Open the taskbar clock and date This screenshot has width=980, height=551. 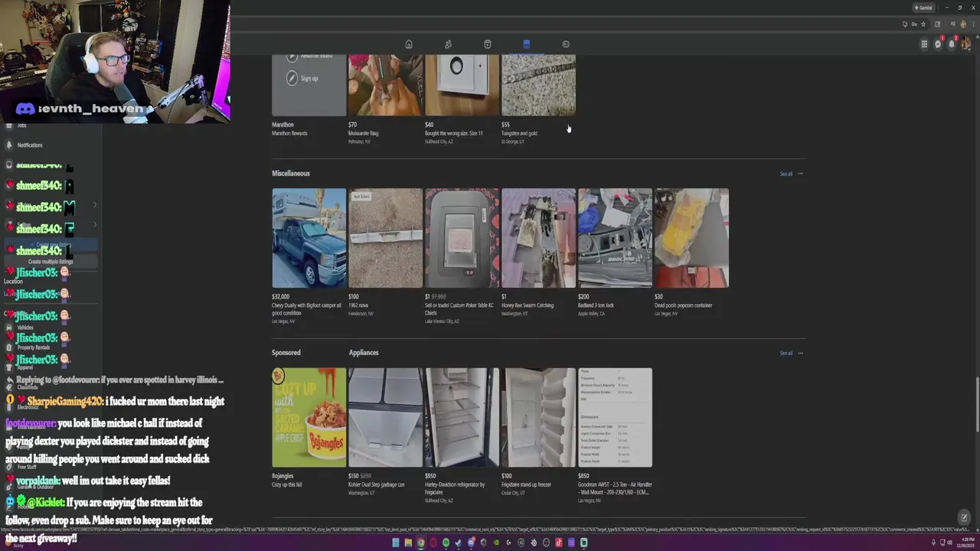pos(964,543)
